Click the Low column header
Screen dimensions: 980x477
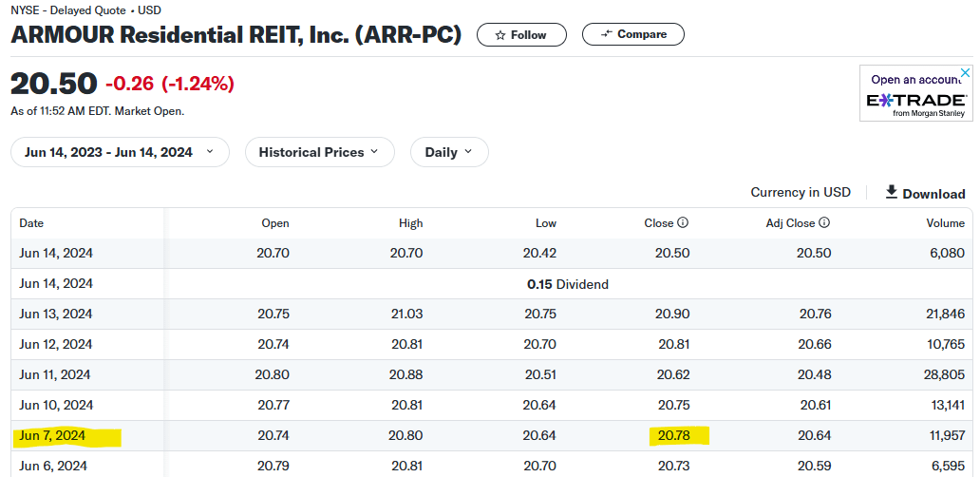(x=546, y=223)
